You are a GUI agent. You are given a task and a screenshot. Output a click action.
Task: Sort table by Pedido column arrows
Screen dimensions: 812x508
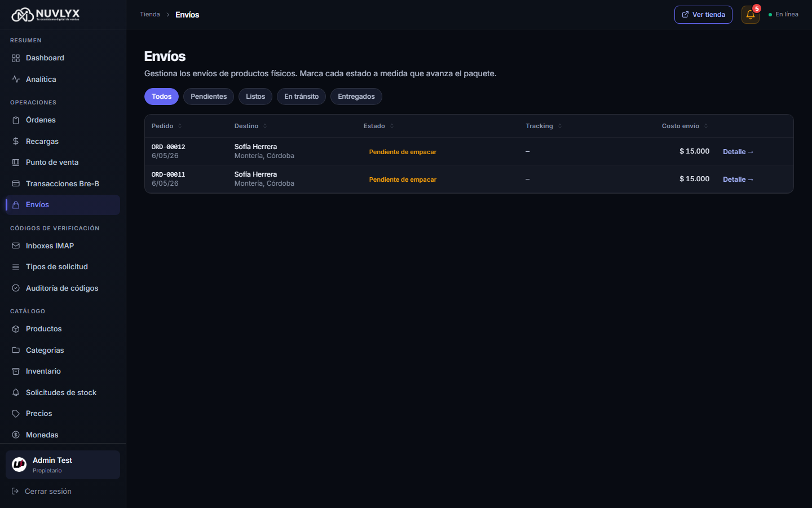tap(180, 126)
